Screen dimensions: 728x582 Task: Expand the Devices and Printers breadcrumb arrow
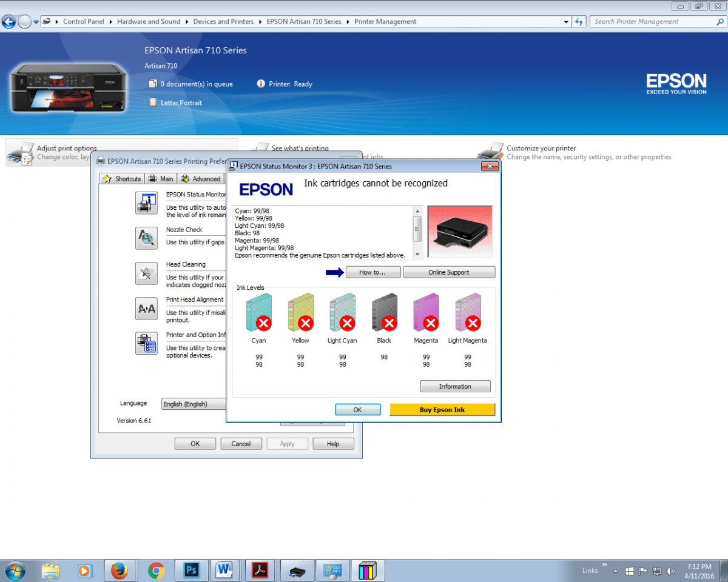click(x=260, y=21)
